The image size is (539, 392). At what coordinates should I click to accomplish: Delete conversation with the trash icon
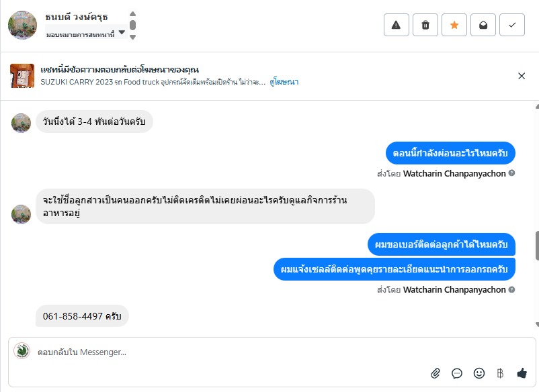[425, 25]
